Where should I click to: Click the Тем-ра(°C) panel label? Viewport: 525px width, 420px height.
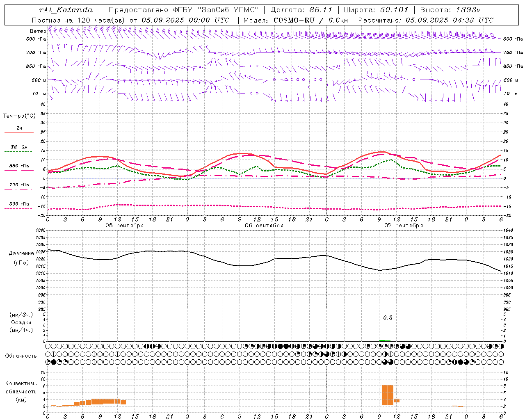[19, 116]
